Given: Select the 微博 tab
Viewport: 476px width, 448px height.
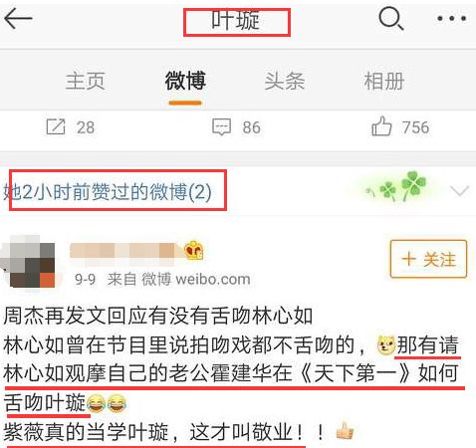Looking at the screenshot, I should (185, 81).
